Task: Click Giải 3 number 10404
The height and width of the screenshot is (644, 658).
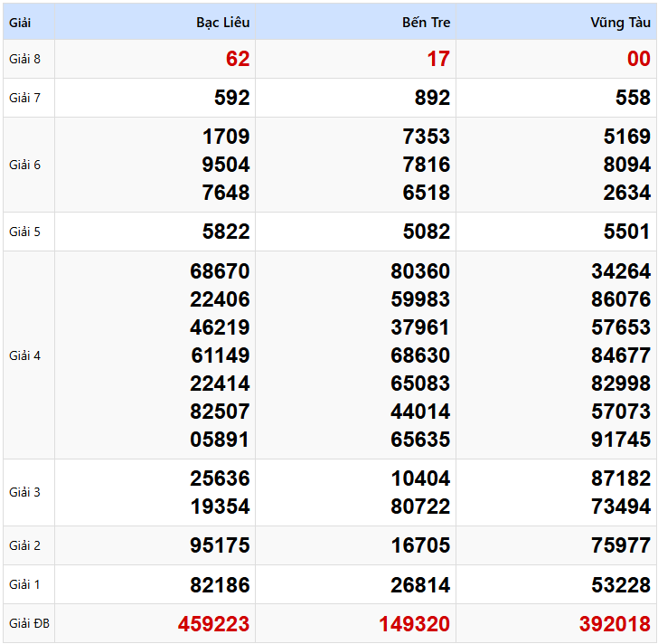Action: 421,478
